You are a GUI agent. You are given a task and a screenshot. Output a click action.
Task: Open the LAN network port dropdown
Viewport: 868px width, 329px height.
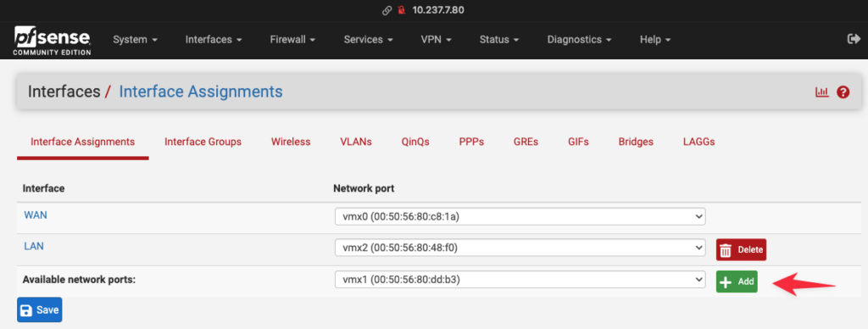(x=520, y=248)
